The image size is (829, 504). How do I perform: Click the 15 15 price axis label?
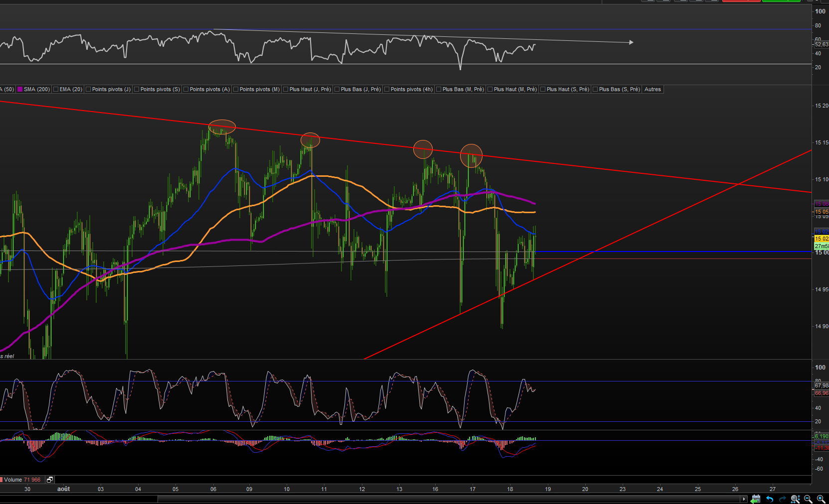[822, 142]
